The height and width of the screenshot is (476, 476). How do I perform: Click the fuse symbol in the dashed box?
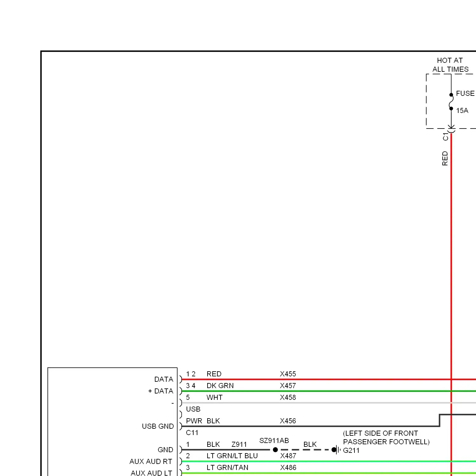(451, 102)
